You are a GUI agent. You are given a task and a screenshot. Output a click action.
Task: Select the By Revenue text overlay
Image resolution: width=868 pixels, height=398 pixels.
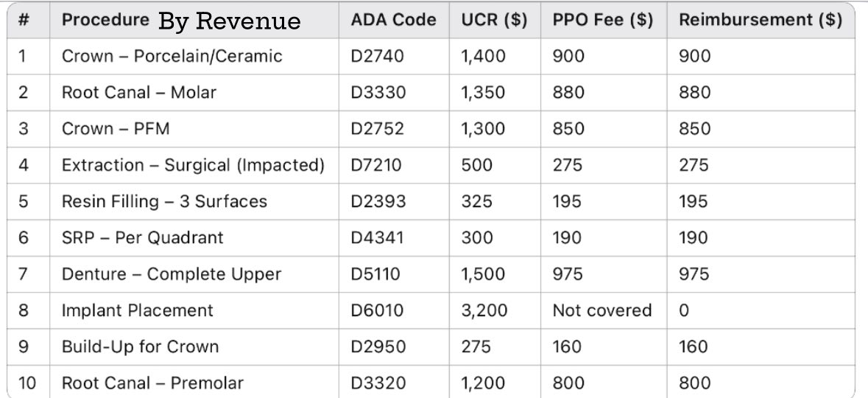(x=229, y=21)
